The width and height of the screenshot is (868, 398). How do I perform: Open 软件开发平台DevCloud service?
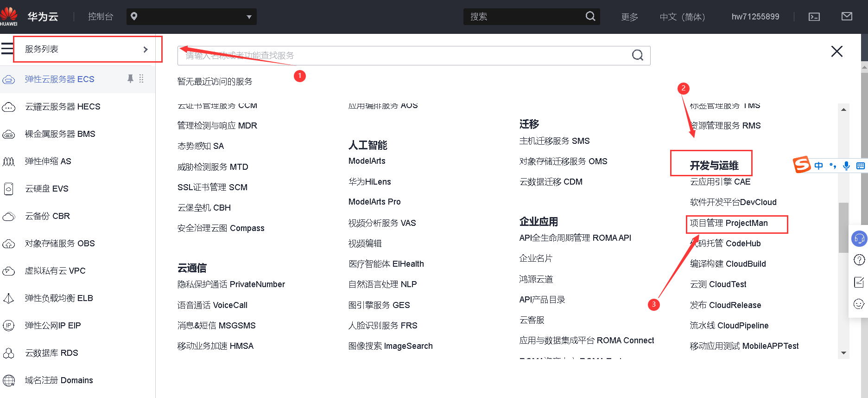click(733, 202)
